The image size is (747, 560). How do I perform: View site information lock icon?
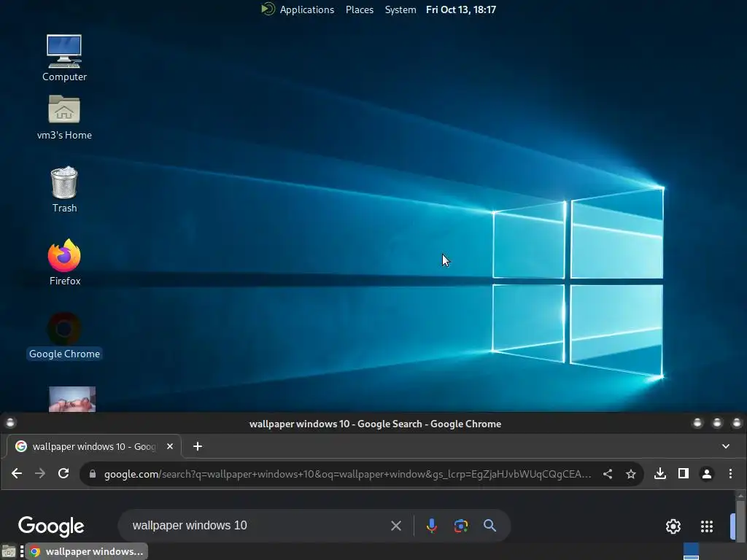[93, 474]
